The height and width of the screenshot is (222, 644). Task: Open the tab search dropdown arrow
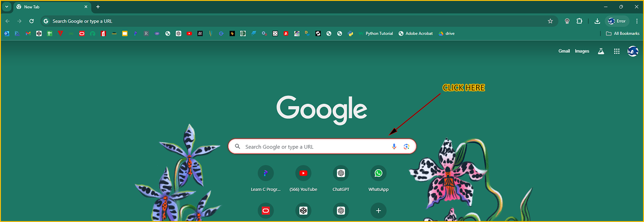pyautogui.click(x=6, y=7)
